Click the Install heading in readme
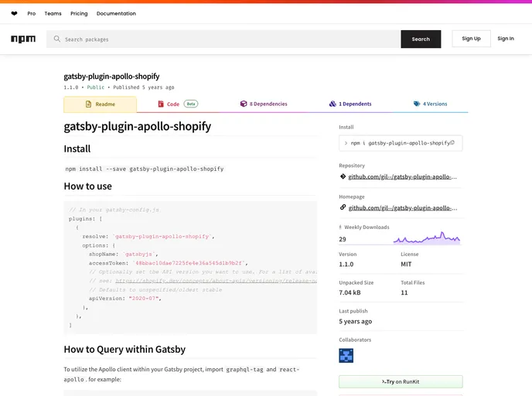This screenshot has width=532, height=396. [x=77, y=148]
